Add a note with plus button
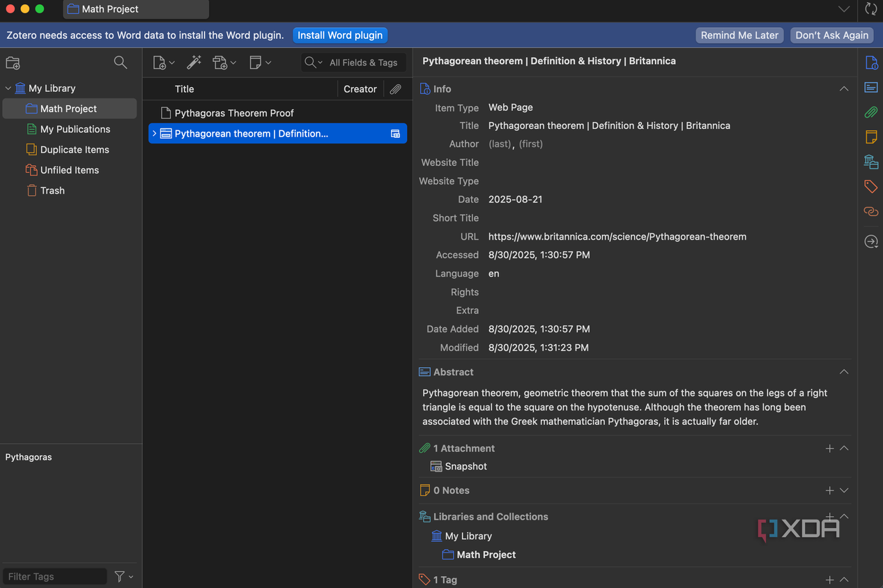This screenshot has width=883, height=588. 829,490
